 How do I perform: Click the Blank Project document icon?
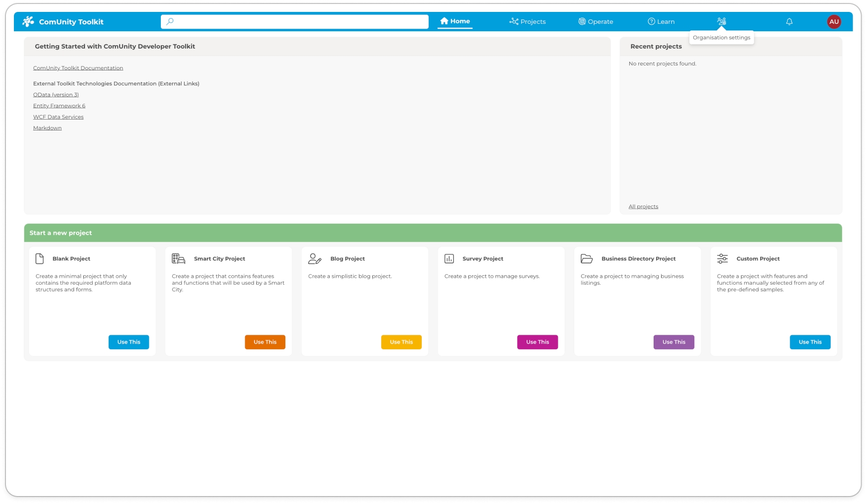click(x=40, y=258)
